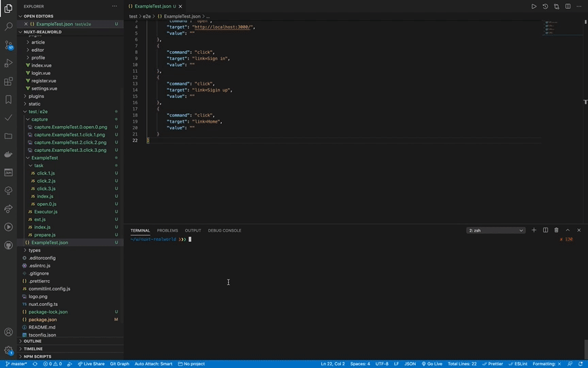Open Source Control view with badge
This screenshot has width=588, height=368.
pyautogui.click(x=8, y=45)
